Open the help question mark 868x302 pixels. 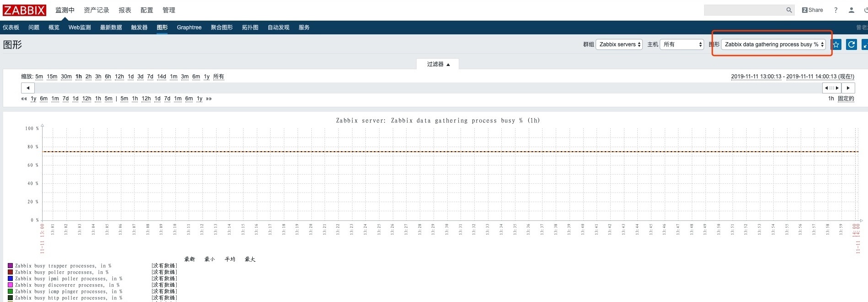click(x=835, y=10)
